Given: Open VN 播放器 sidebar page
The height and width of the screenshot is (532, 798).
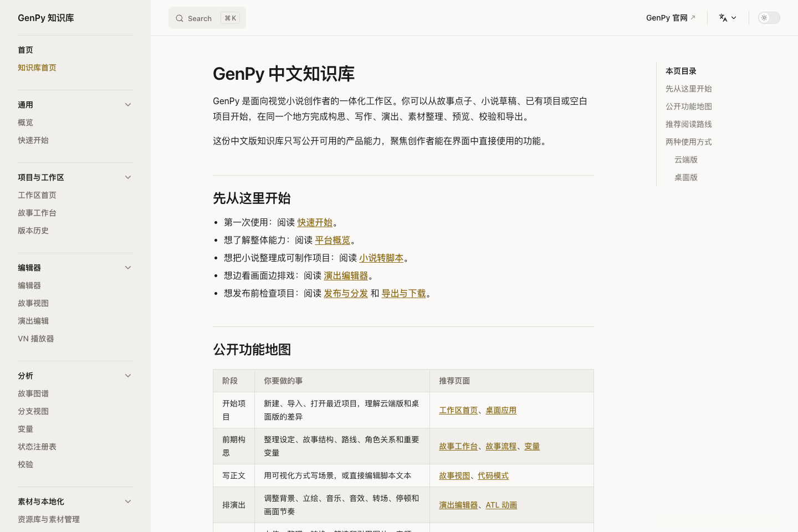Looking at the screenshot, I should click(x=36, y=339).
